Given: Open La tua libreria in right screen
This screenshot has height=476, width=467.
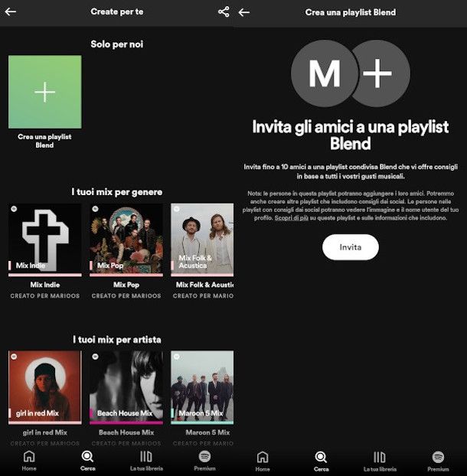Looking at the screenshot, I should [x=380, y=461].
